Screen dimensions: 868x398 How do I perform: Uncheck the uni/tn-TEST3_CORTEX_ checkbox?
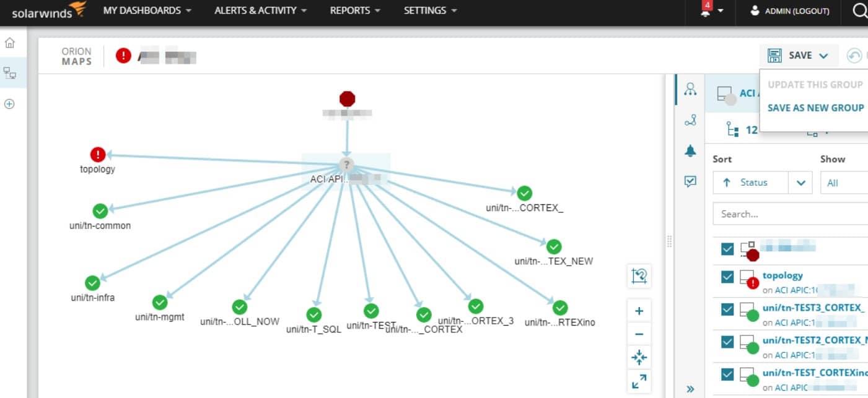coord(727,309)
